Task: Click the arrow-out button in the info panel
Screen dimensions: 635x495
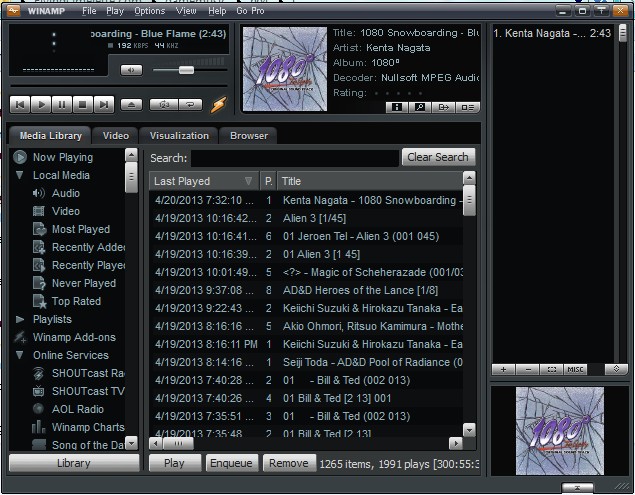Action: tap(443, 107)
